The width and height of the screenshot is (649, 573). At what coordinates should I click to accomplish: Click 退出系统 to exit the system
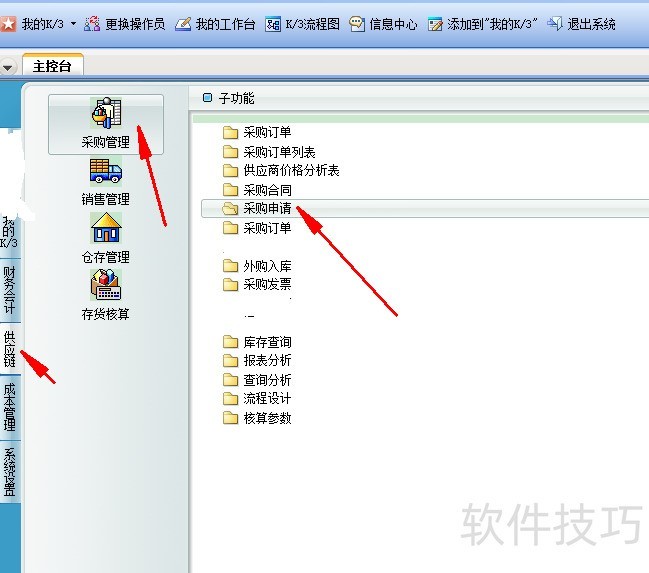click(582, 24)
